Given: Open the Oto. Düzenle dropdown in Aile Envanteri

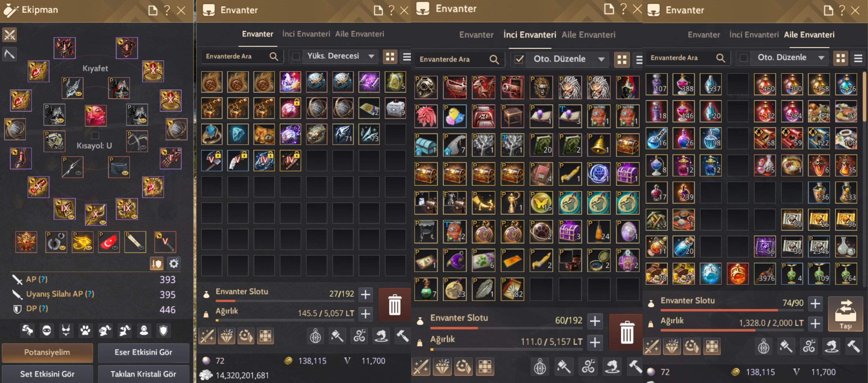Looking at the screenshot, I should [x=790, y=58].
